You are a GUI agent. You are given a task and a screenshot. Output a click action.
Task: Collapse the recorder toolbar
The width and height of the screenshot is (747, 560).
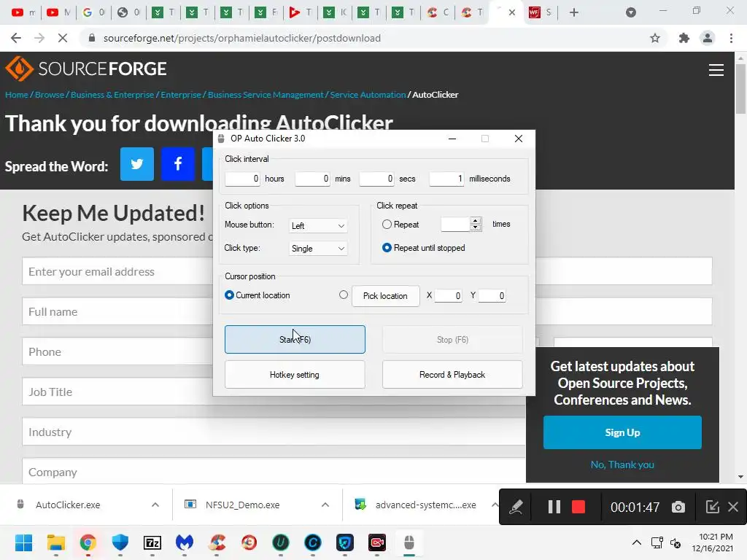712,507
